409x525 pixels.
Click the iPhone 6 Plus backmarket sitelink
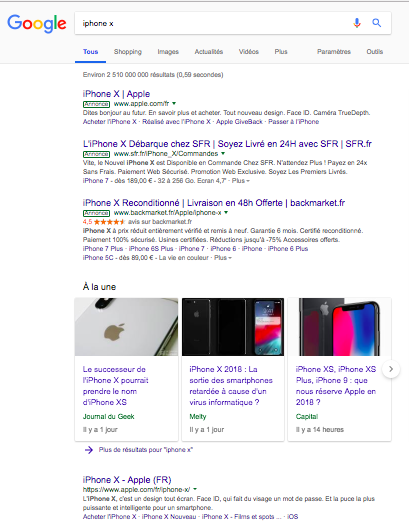[288, 249]
